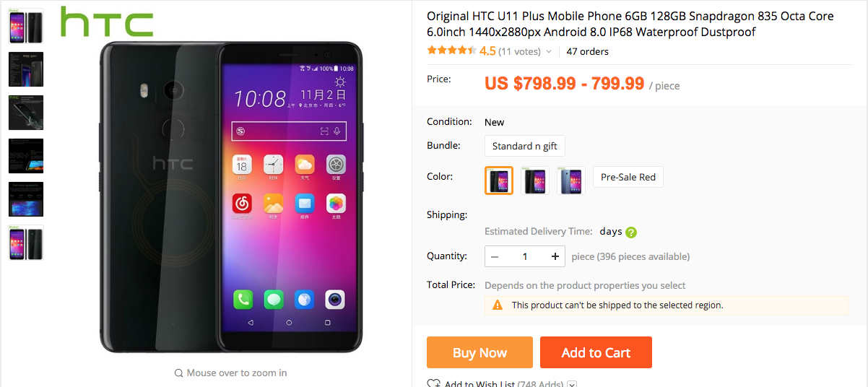868x387 pixels.
Task: Click the quantity number input field
Action: [525, 256]
